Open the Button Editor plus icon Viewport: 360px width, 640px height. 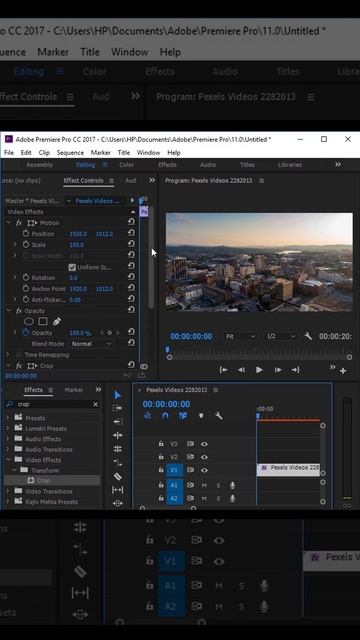(x=343, y=371)
